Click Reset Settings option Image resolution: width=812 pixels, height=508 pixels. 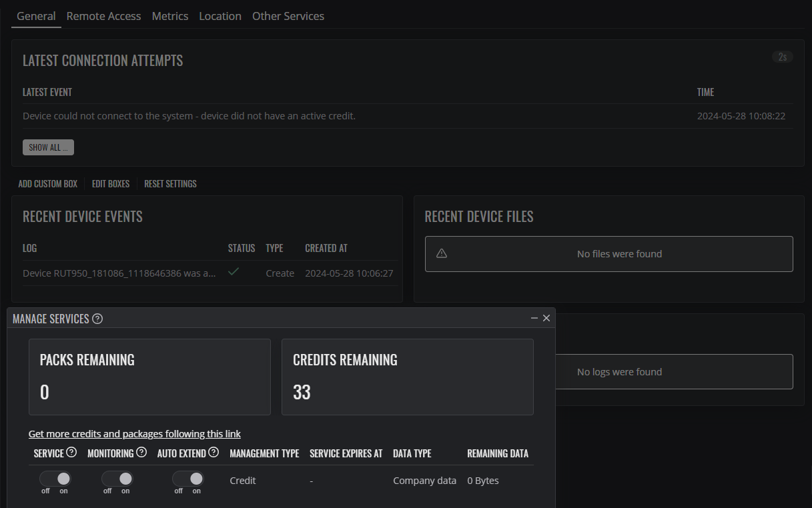click(x=170, y=184)
